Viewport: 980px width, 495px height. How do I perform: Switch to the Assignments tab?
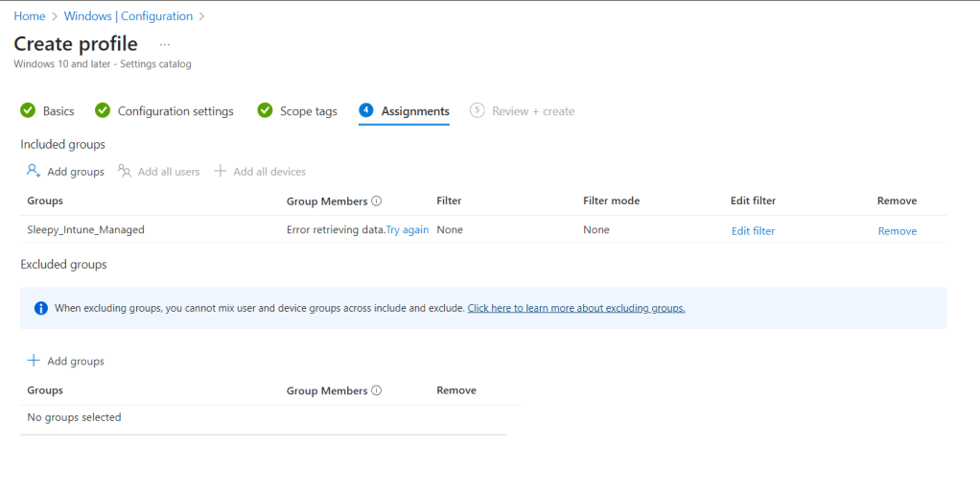pyautogui.click(x=414, y=111)
